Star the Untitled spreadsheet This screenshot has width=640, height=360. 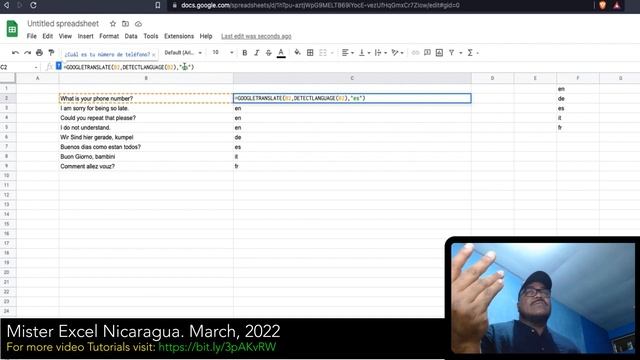pos(113,24)
